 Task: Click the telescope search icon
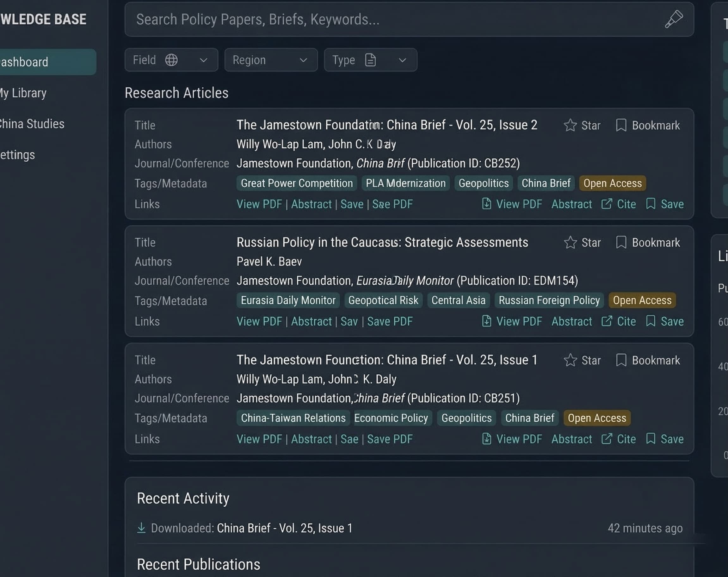(674, 20)
